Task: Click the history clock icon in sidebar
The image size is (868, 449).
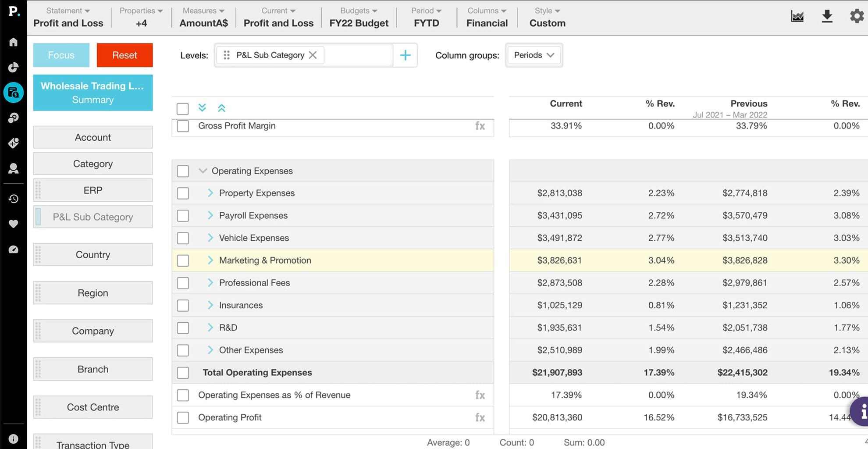Action: pos(13,199)
